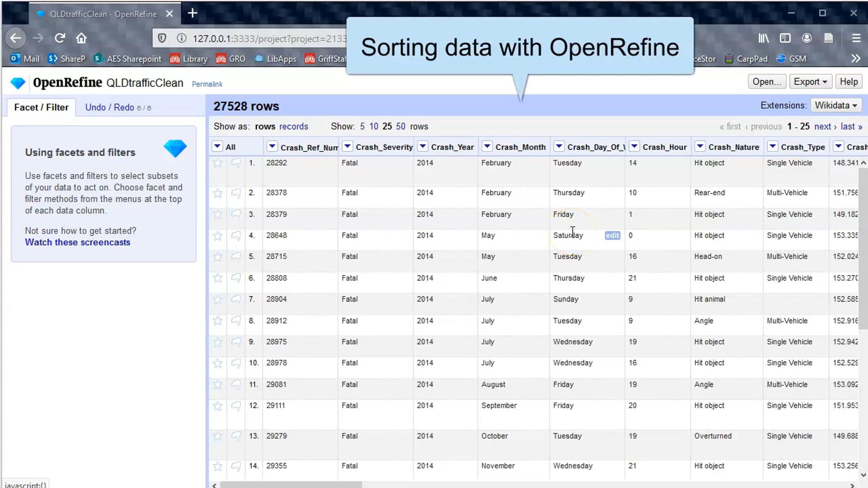868x488 pixels.
Task: Show as records view
Action: 294,127
